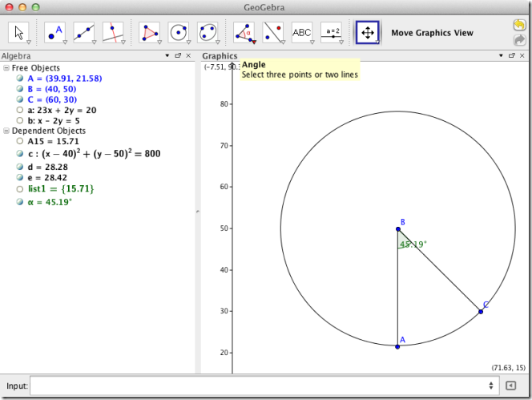Click center point B in Graphics view
Viewport: 532px width, 400px height.
398,229
